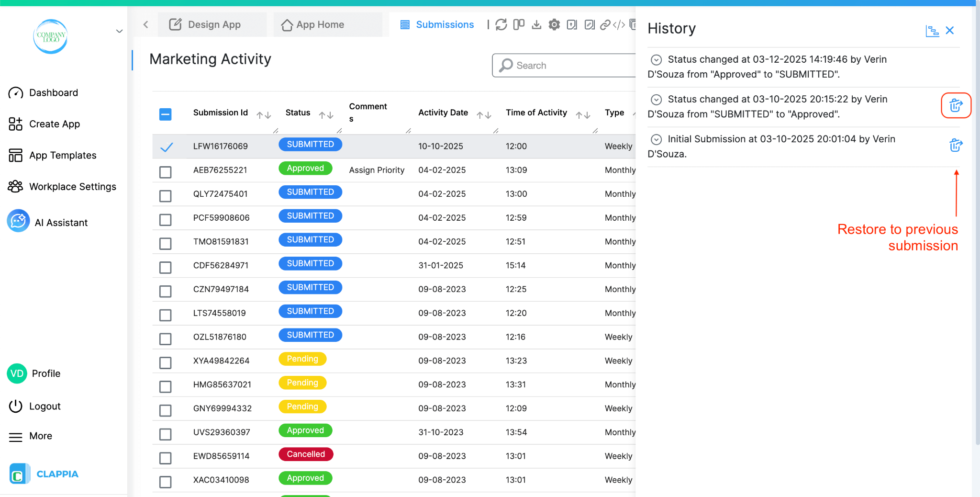Switch History panel to timeline view icon

(933, 30)
